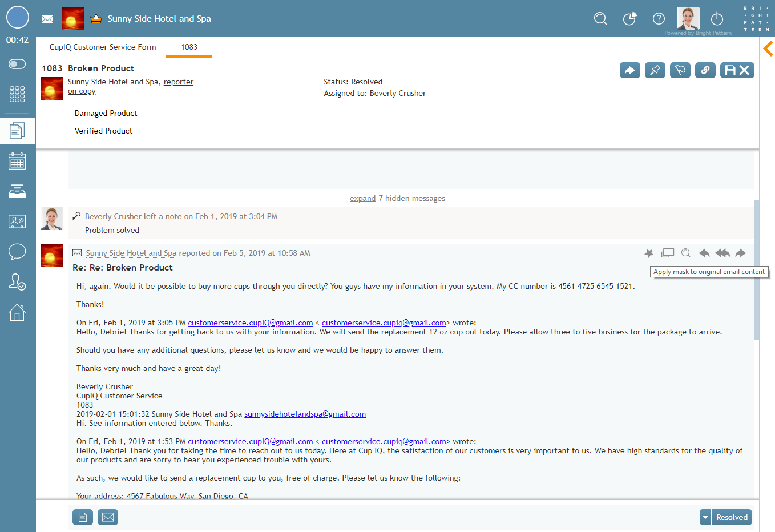This screenshot has height=532, width=775.
Task: Open the Resolved status dropdown arrow
Action: coord(705,517)
